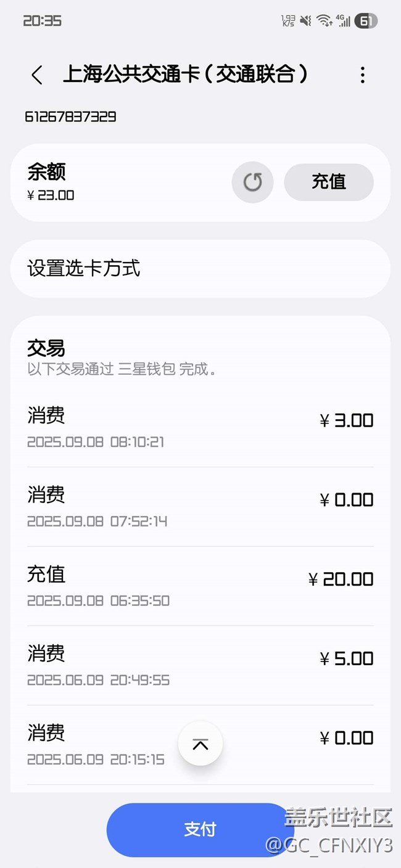Tap the card number 61267837329
The height and width of the screenshot is (868, 401).
pyautogui.click(x=70, y=117)
